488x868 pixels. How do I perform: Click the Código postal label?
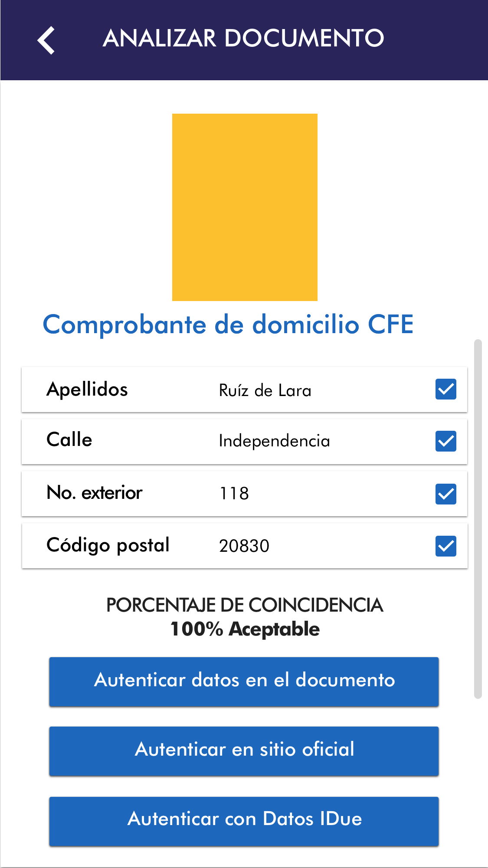coord(108,545)
